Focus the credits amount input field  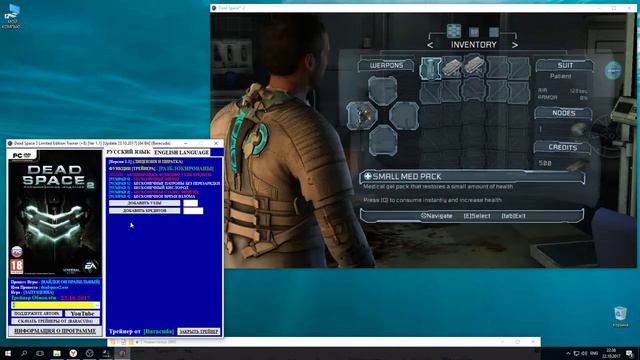[x=193, y=211]
